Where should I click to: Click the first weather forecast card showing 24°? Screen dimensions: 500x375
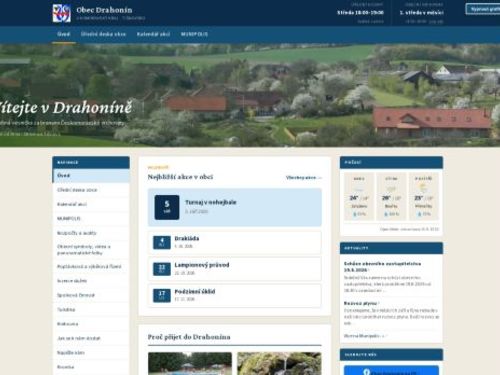tap(359, 197)
